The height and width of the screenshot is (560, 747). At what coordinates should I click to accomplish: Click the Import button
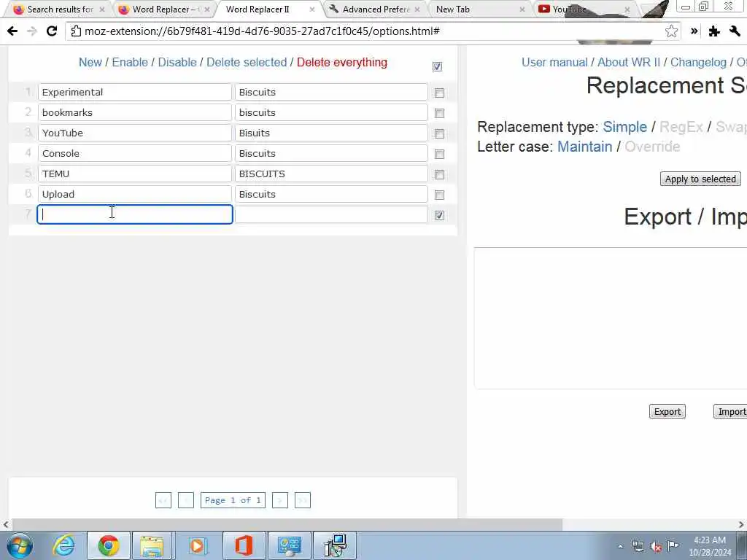click(731, 412)
